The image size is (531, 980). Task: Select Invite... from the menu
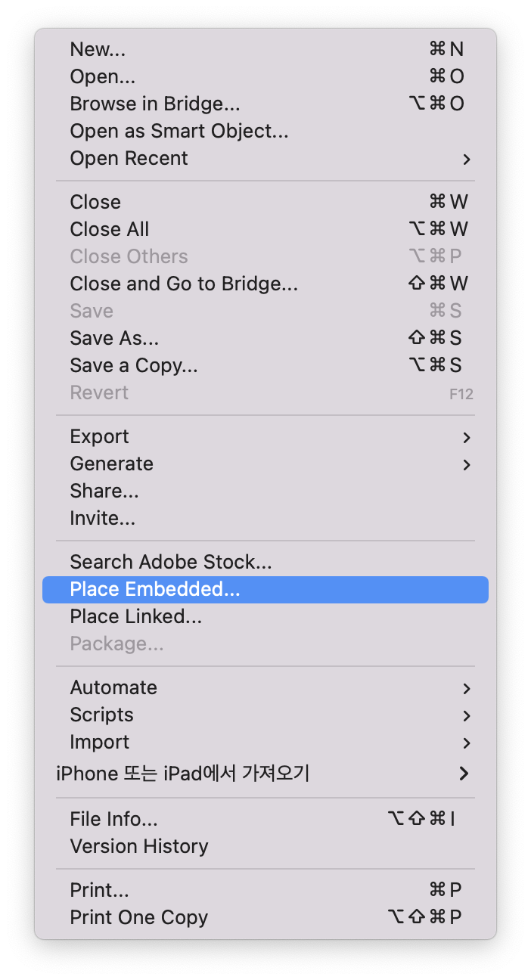(103, 518)
